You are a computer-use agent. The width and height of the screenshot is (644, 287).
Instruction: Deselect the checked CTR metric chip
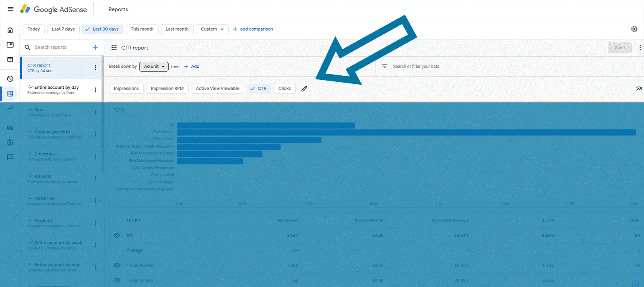(258, 89)
